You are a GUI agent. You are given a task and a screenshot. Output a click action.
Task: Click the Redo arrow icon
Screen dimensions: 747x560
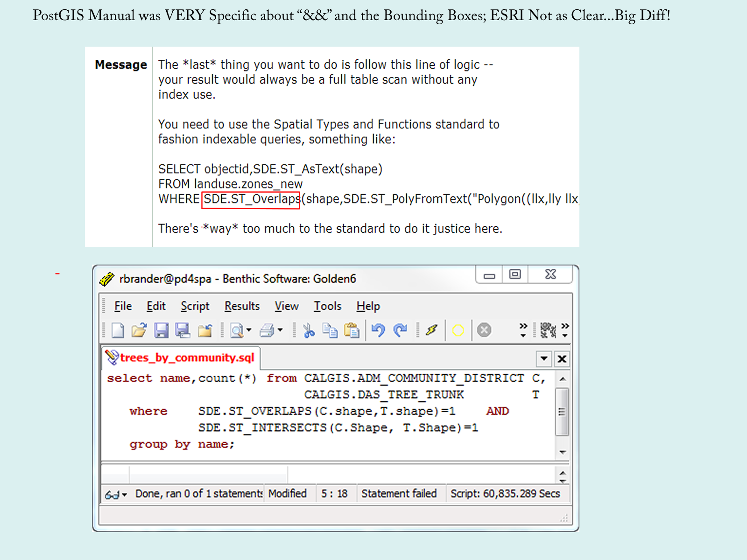coord(400,330)
